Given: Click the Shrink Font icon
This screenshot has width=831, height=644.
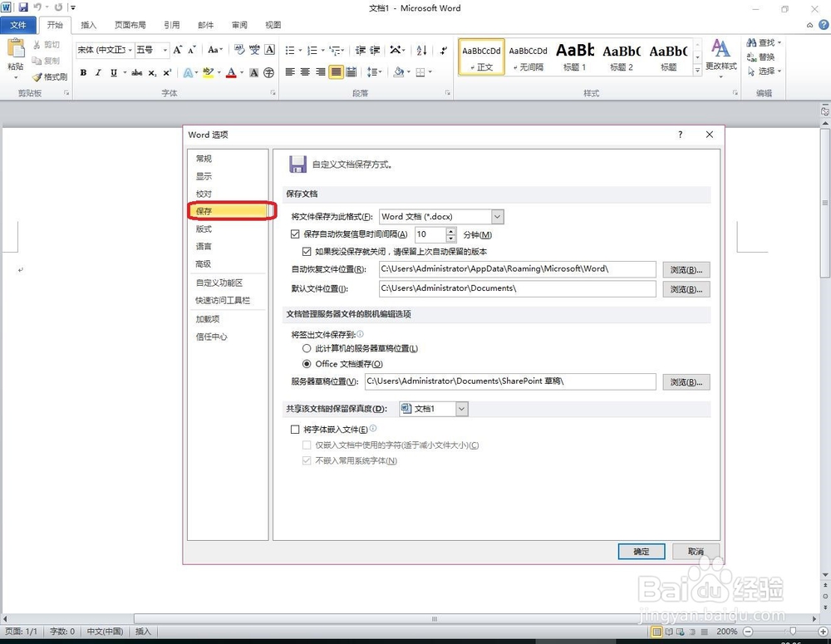Looking at the screenshot, I should [192, 50].
